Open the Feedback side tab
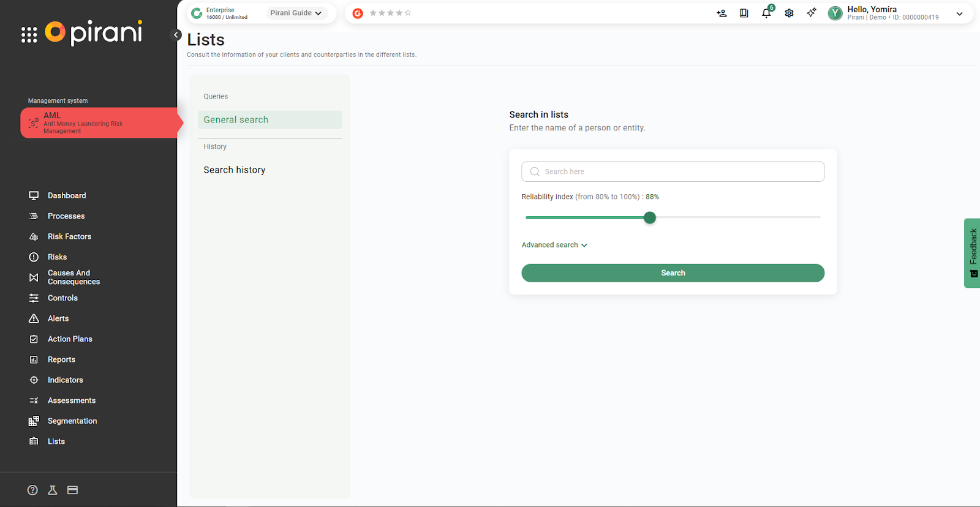Viewport: 980px width, 507px height. point(973,252)
